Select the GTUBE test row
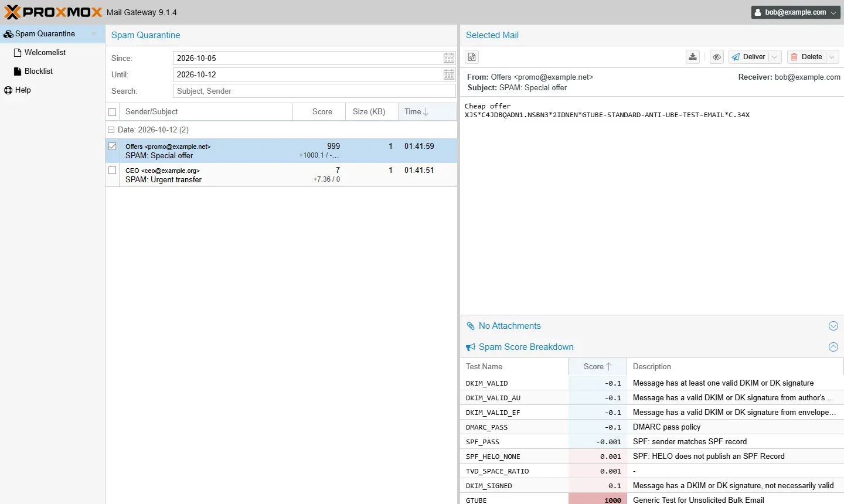 [x=652, y=500]
